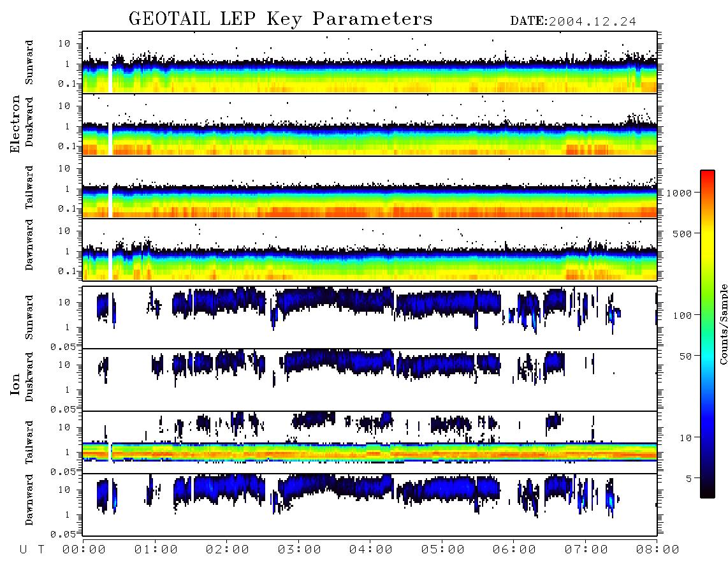
Task: Select the Electron Dawnward axis label
Action: pos(29,245)
